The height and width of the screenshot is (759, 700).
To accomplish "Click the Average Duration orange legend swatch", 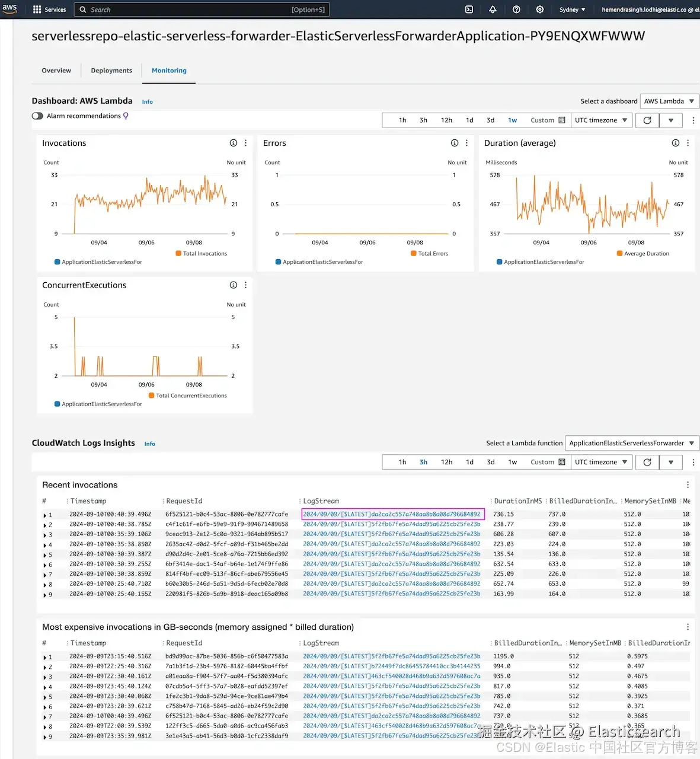I will pos(619,253).
